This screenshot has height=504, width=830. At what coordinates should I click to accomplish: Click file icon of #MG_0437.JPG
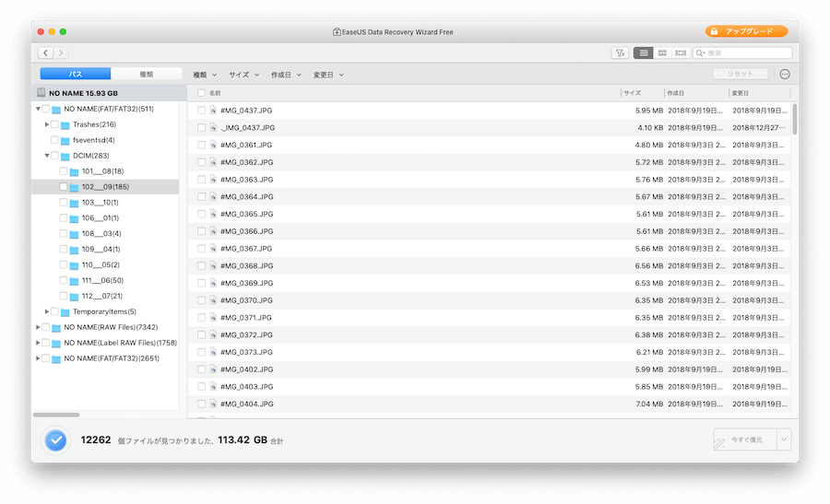(213, 110)
